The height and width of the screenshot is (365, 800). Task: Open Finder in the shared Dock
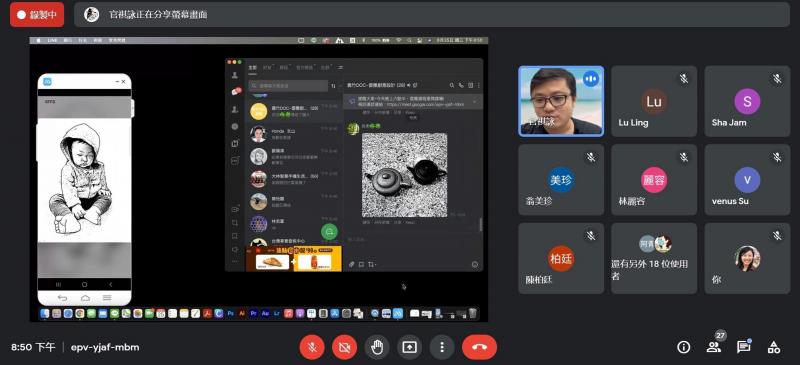45,313
